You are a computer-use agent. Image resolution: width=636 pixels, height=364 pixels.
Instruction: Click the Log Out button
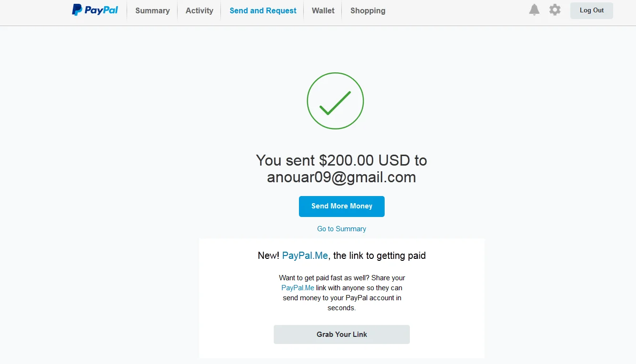pyautogui.click(x=592, y=10)
